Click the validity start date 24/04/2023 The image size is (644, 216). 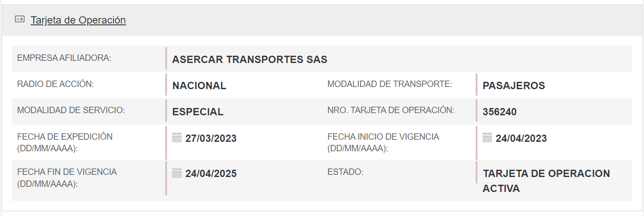[521, 138]
